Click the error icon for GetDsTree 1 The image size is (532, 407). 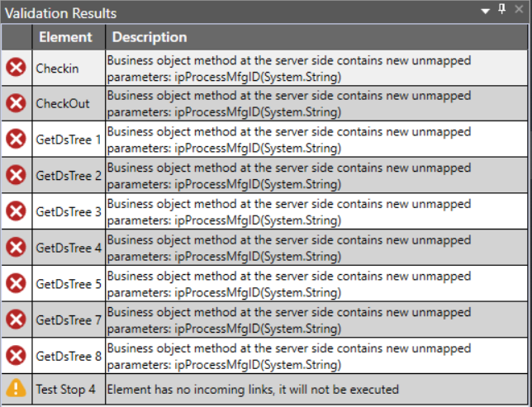16,140
